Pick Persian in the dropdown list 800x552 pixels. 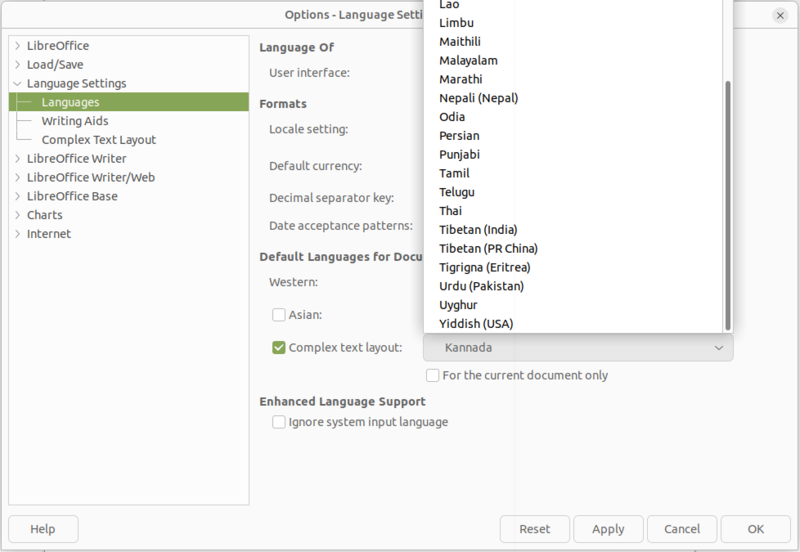tap(573, 136)
